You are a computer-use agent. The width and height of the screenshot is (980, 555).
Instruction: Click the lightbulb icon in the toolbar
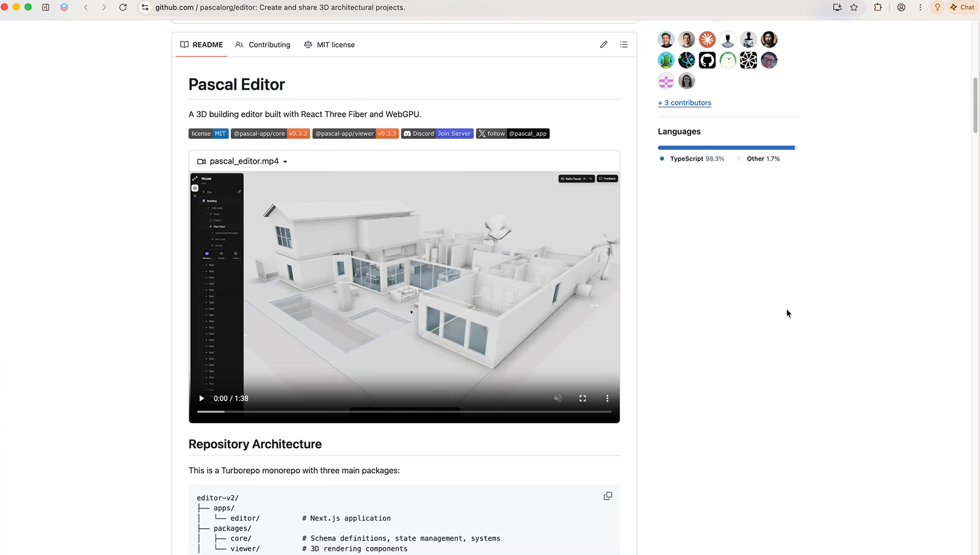[938, 7]
